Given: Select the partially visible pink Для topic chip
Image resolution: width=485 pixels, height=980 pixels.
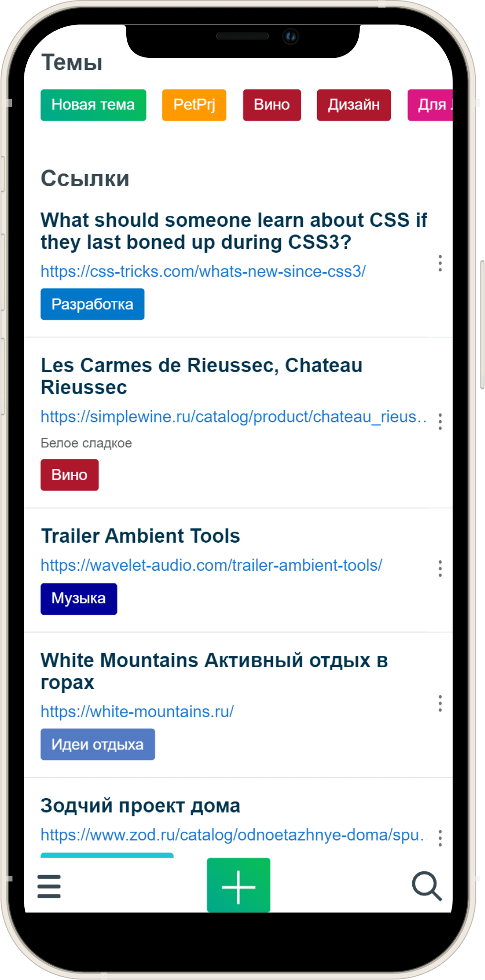Looking at the screenshot, I should click(x=430, y=105).
